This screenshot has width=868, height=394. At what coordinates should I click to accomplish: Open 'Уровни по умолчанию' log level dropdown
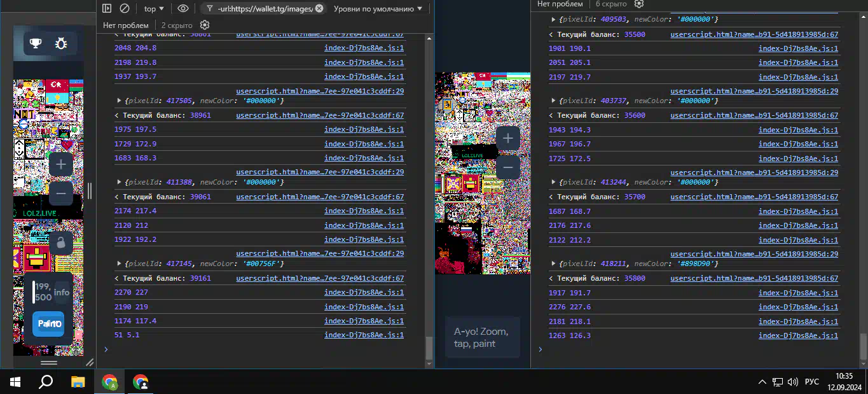pyautogui.click(x=378, y=8)
